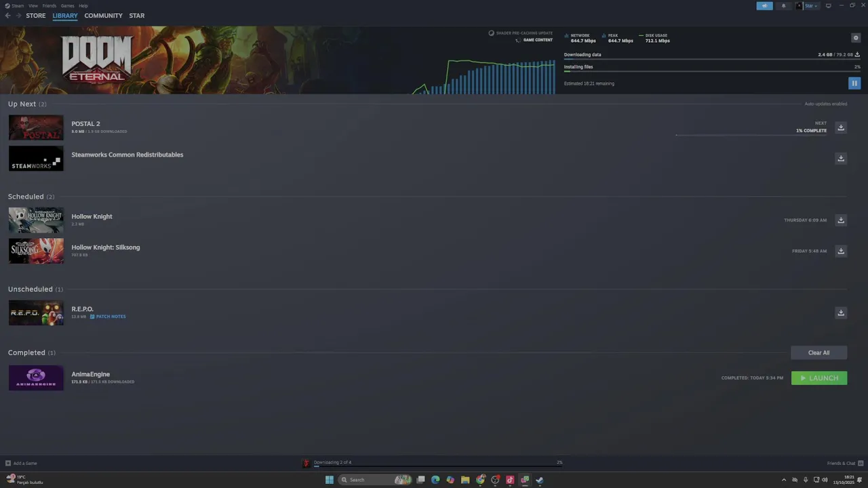Open the Windows Start menu
Image resolution: width=868 pixels, height=488 pixels.
click(x=330, y=480)
